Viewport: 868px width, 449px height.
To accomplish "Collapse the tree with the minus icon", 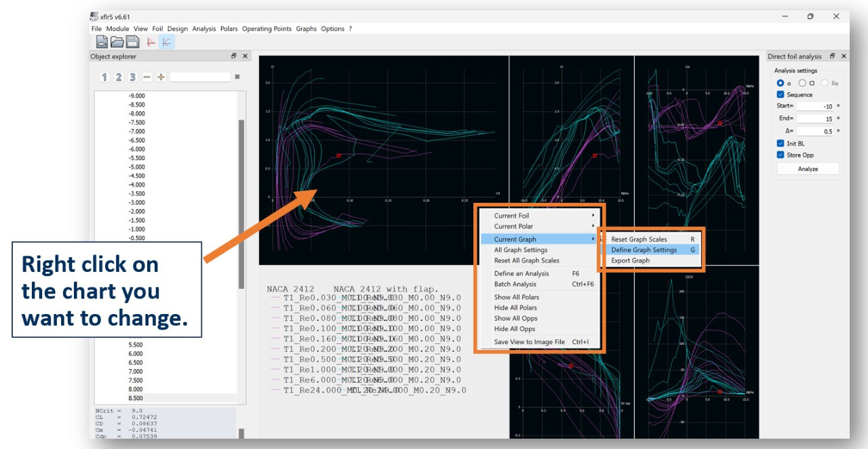I will pyautogui.click(x=146, y=77).
